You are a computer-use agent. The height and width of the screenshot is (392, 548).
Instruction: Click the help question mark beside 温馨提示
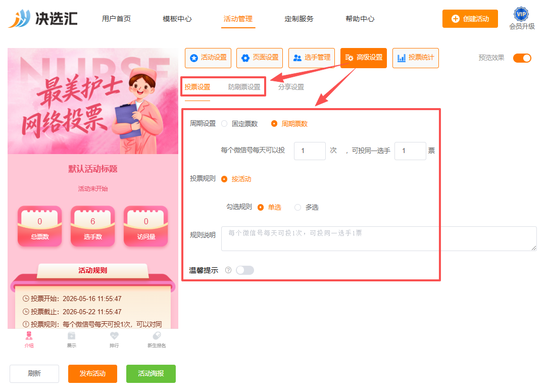click(228, 270)
